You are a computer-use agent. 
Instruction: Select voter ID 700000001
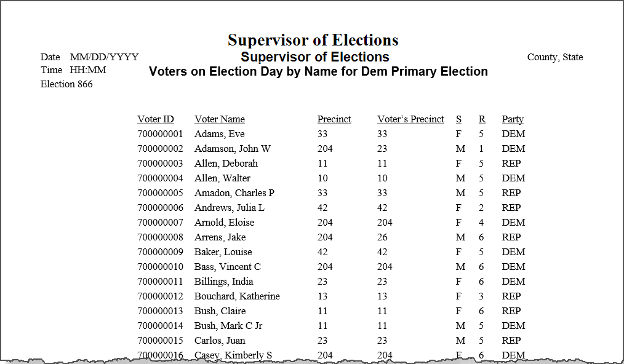click(x=161, y=134)
